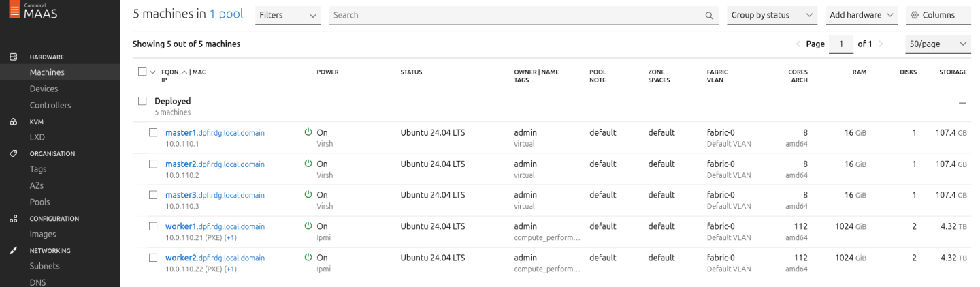Click the Columns gear icon

[x=915, y=16]
